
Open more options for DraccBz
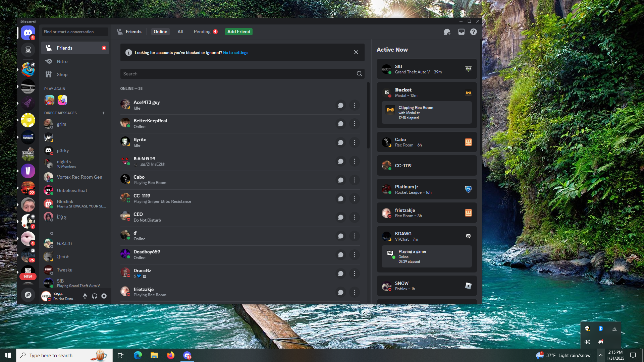(355, 274)
